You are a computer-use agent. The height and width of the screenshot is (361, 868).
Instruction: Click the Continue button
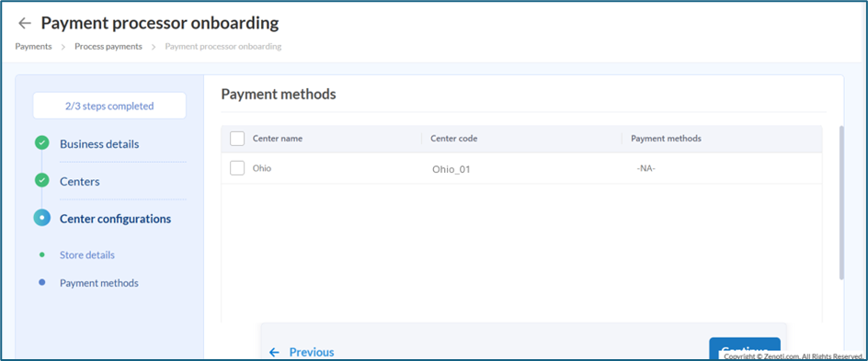click(x=745, y=348)
